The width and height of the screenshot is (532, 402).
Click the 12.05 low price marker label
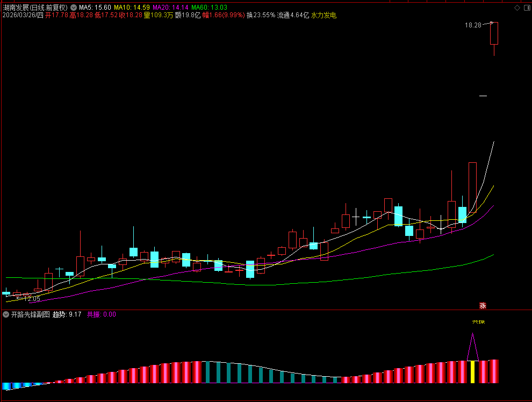point(32,299)
